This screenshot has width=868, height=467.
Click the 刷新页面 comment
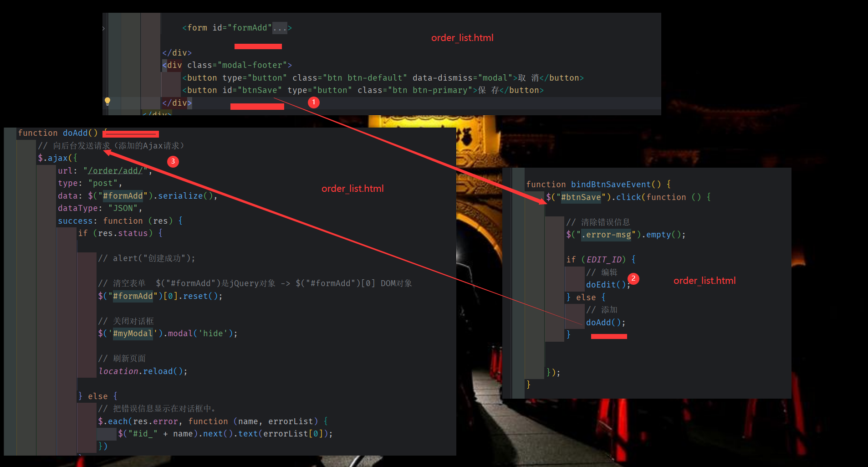122,359
